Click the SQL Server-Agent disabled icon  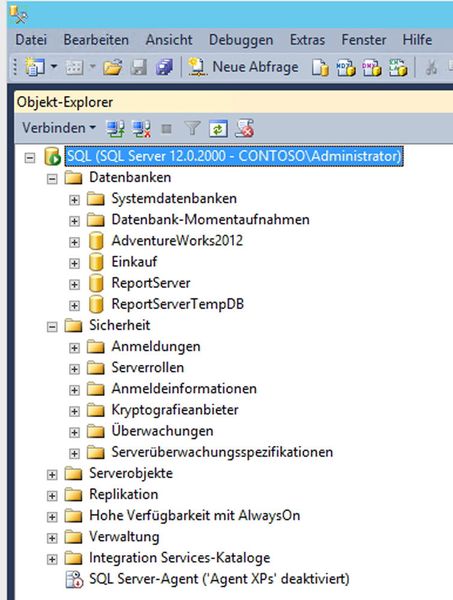(x=74, y=579)
